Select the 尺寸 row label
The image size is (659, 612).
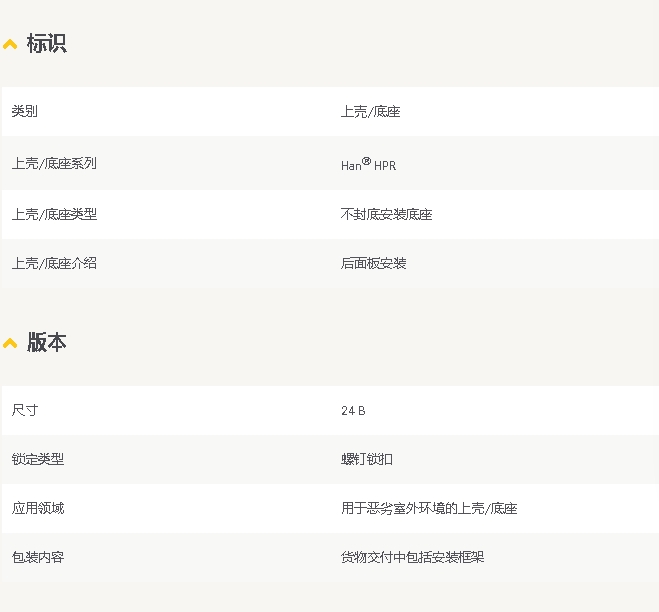[25, 410]
